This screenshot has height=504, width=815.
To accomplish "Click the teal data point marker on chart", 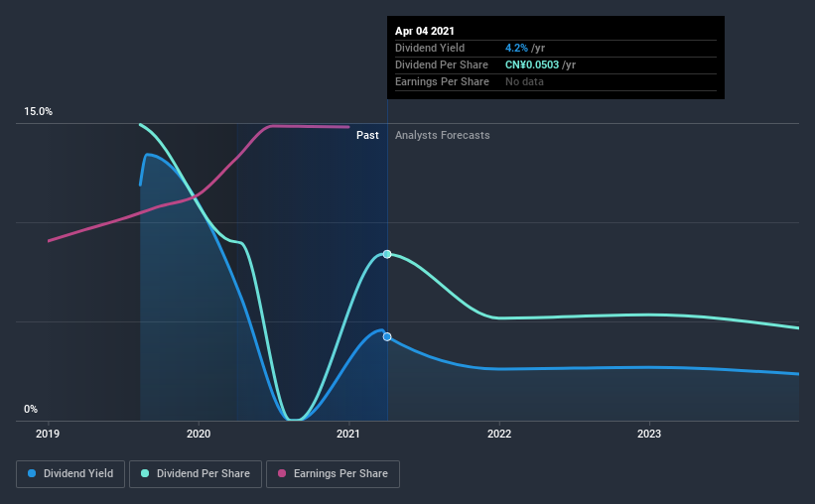I will click(387, 254).
